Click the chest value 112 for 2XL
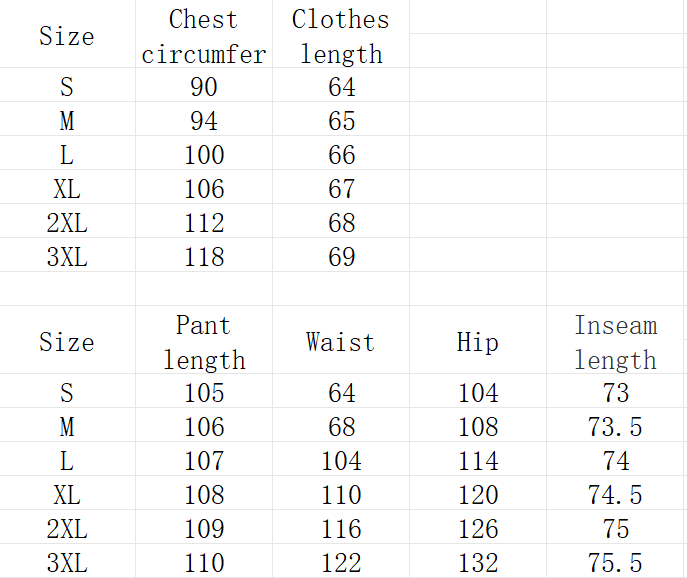This screenshot has height=578, width=687. pyautogui.click(x=204, y=223)
